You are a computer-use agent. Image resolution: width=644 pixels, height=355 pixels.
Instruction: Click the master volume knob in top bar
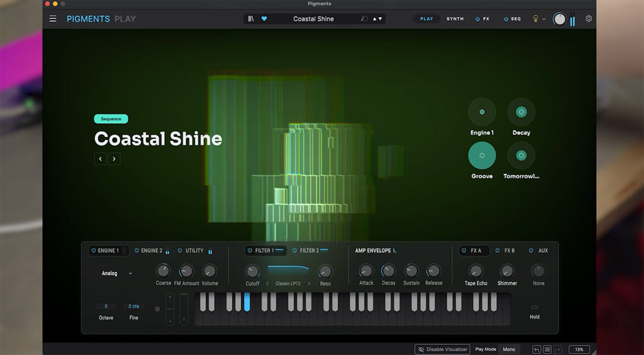click(559, 19)
